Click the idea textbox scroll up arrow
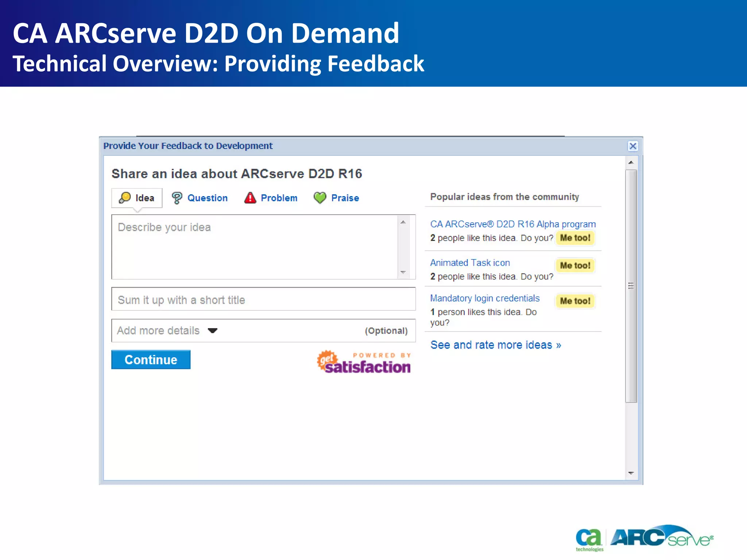The image size is (747, 560). click(403, 222)
